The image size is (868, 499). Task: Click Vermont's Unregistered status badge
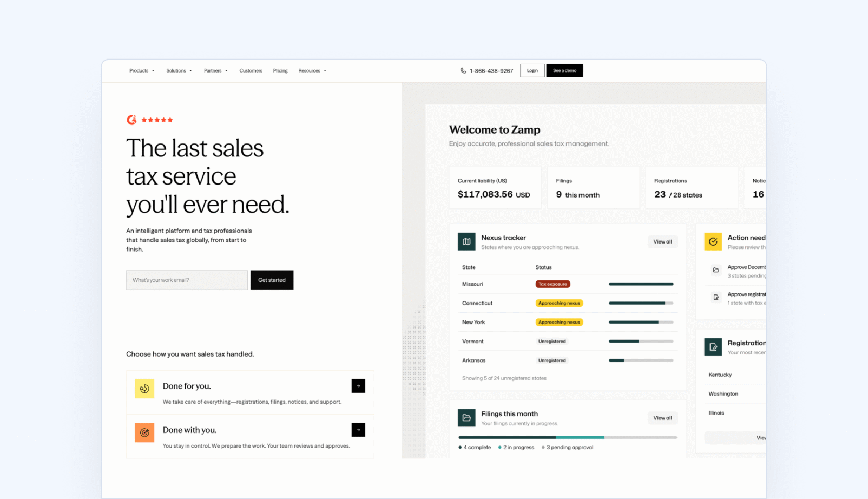[552, 341]
